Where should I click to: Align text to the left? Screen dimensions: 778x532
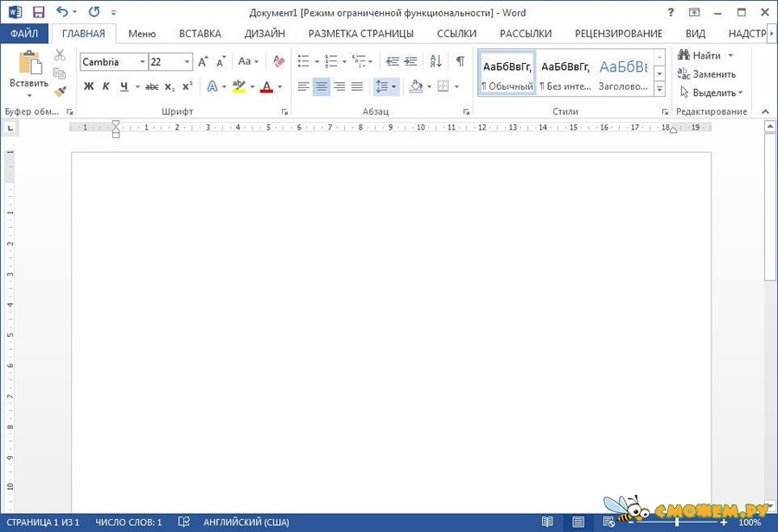point(303,86)
